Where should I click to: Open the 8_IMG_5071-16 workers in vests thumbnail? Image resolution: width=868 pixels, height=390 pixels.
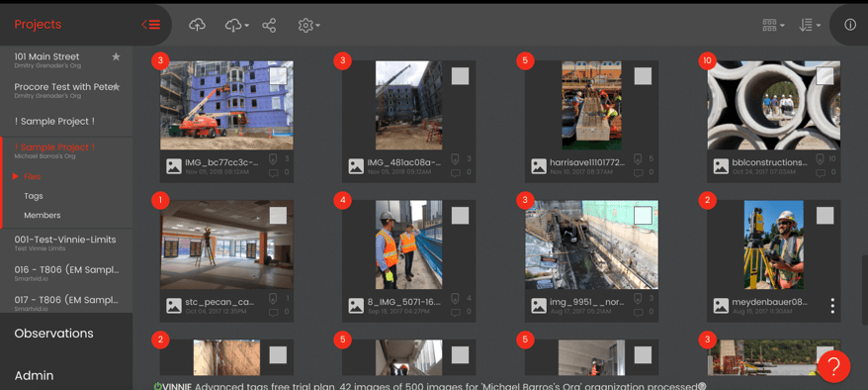(x=408, y=244)
